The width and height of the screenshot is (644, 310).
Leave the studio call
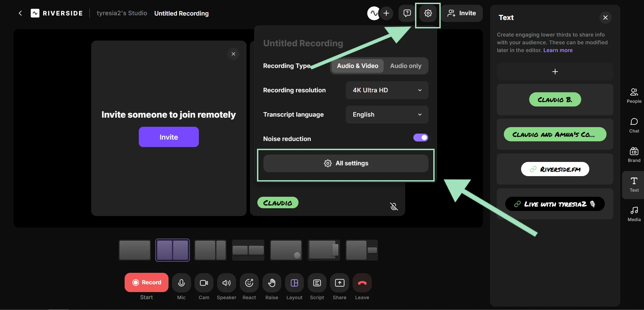pyautogui.click(x=362, y=283)
